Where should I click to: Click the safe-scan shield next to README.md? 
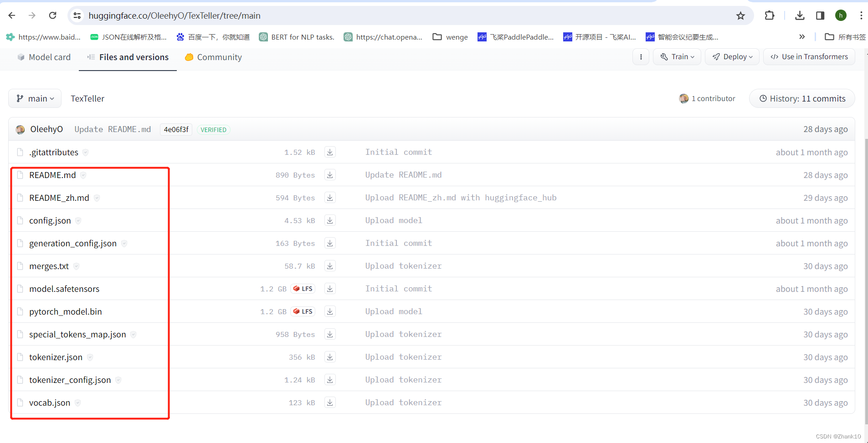point(83,175)
